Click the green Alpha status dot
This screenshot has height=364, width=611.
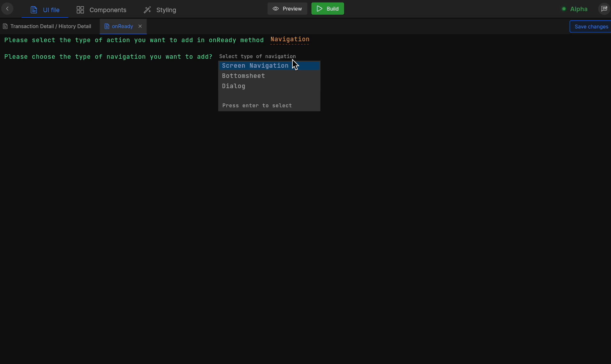click(x=564, y=9)
